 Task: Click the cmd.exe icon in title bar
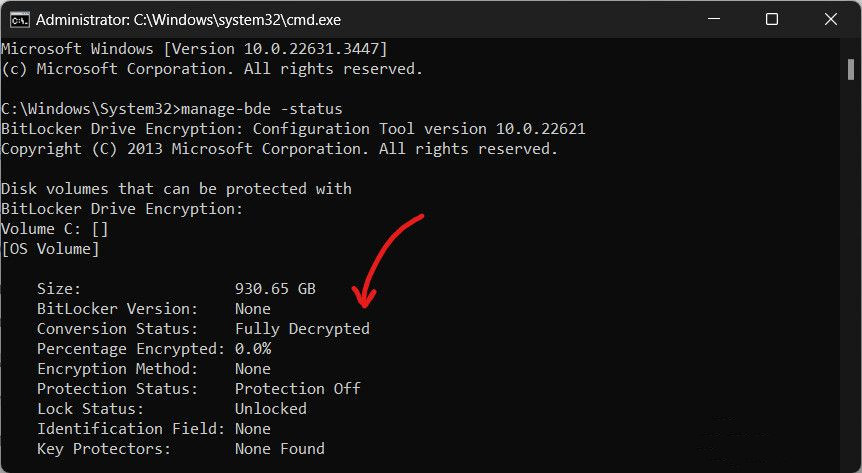pyautogui.click(x=19, y=20)
